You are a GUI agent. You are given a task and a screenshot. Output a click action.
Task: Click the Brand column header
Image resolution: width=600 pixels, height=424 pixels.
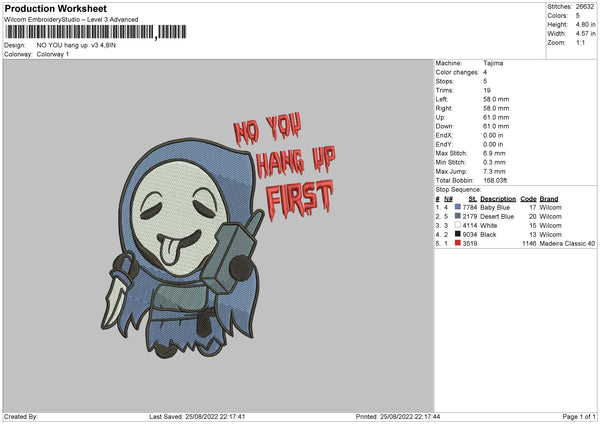pos(549,199)
